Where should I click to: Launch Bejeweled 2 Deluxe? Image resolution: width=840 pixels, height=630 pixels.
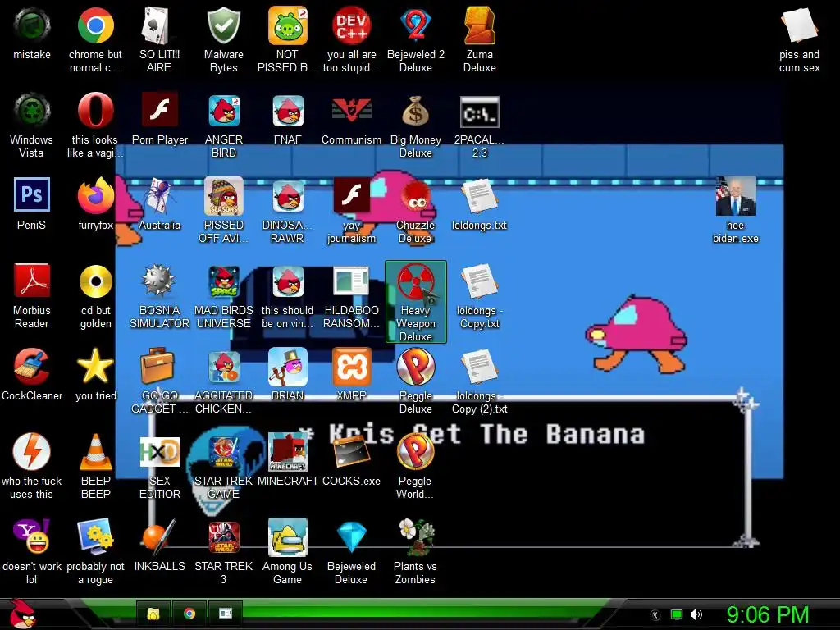[416, 25]
